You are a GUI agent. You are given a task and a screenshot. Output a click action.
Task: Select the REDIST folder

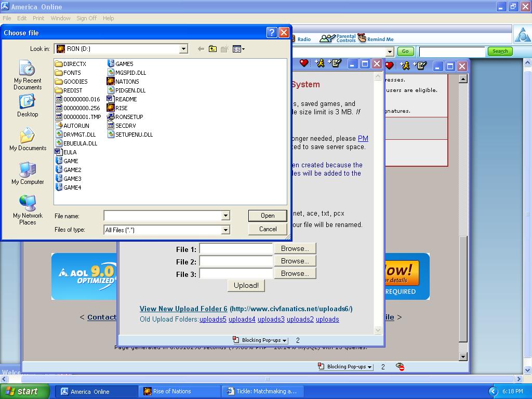(69, 90)
